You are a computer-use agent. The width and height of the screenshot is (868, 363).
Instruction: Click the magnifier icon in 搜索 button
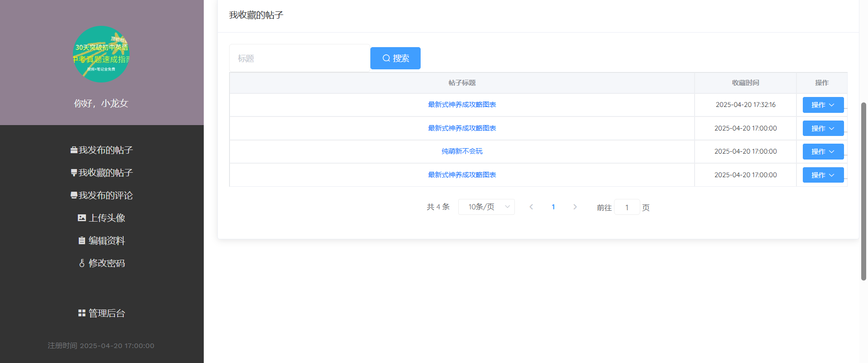tap(386, 58)
